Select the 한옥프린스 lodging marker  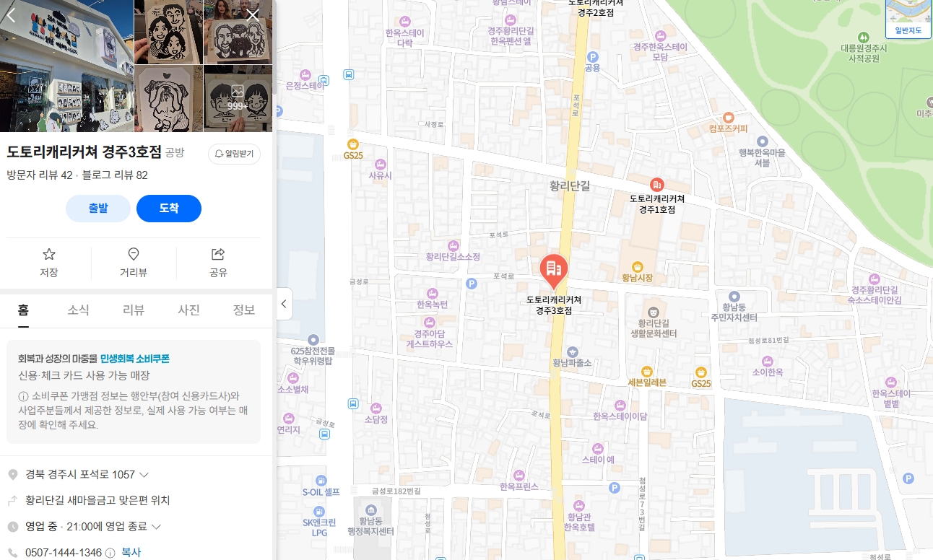click(x=518, y=475)
